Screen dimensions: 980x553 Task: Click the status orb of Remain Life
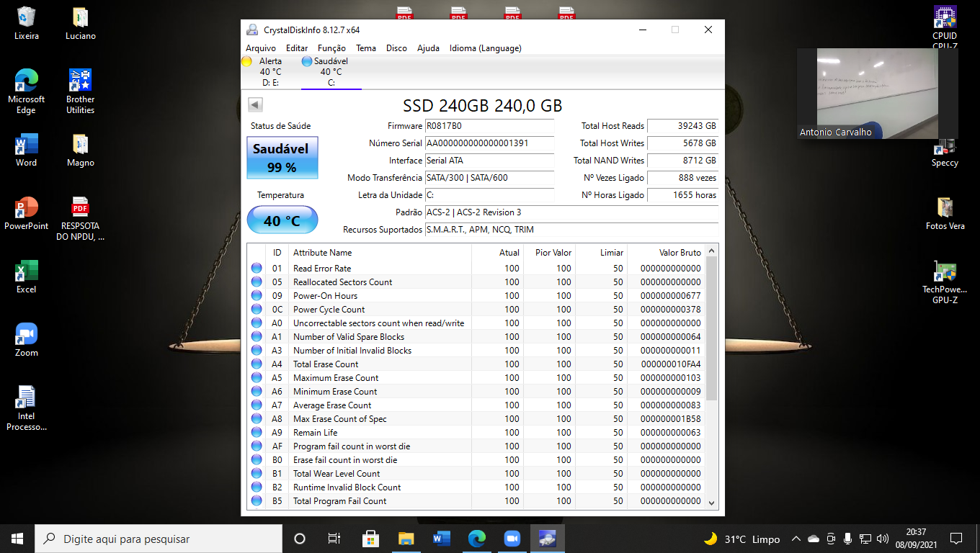pos(257,433)
